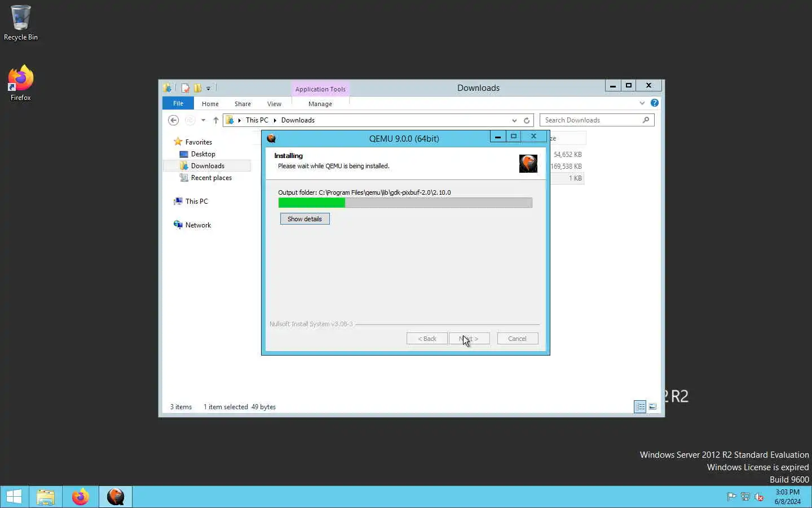Switch to the Share ribbon tab
This screenshot has height=508, width=812.
pyautogui.click(x=242, y=104)
